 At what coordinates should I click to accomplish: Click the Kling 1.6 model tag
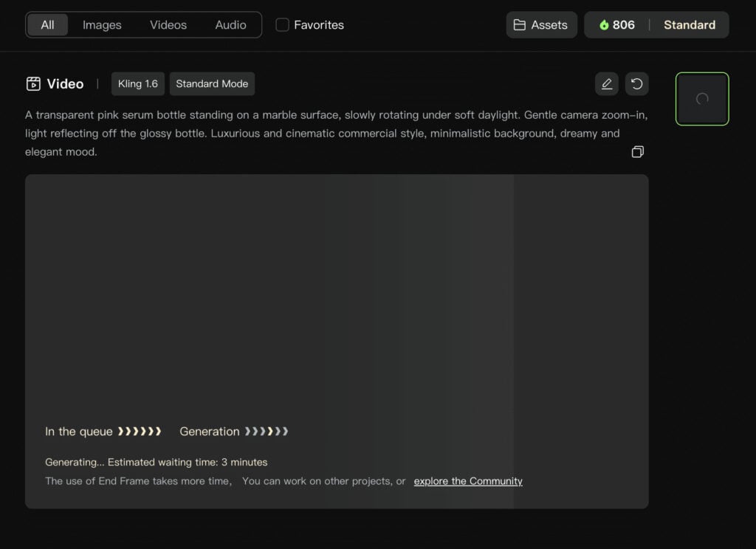coord(138,84)
